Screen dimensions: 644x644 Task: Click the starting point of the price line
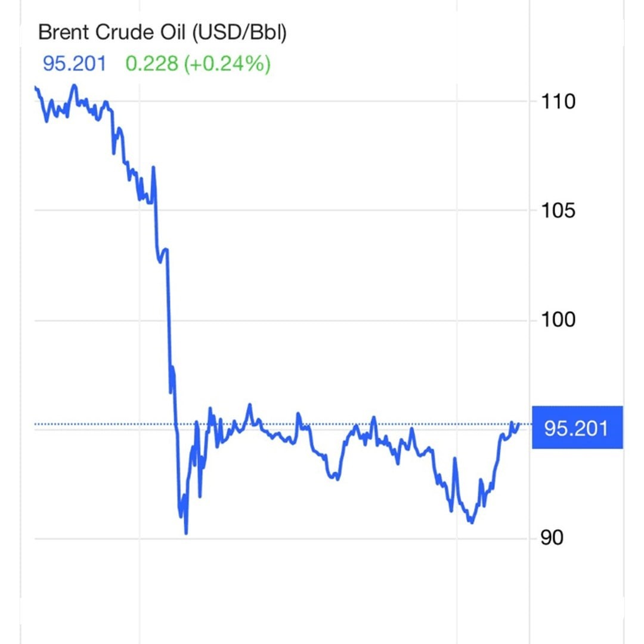(36, 88)
